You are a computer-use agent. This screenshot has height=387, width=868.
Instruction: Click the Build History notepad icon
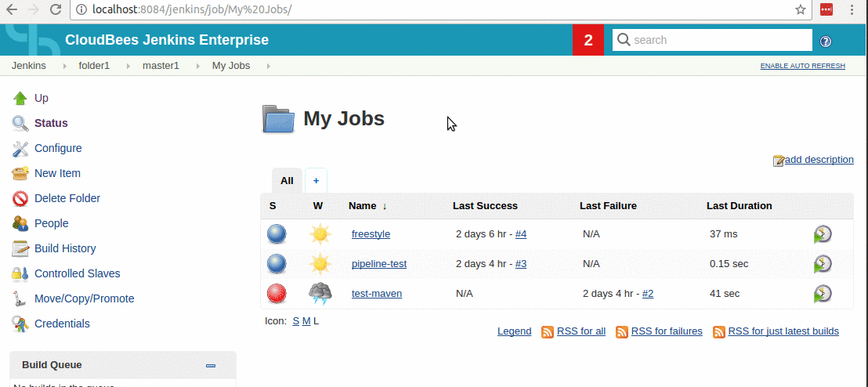click(20, 248)
